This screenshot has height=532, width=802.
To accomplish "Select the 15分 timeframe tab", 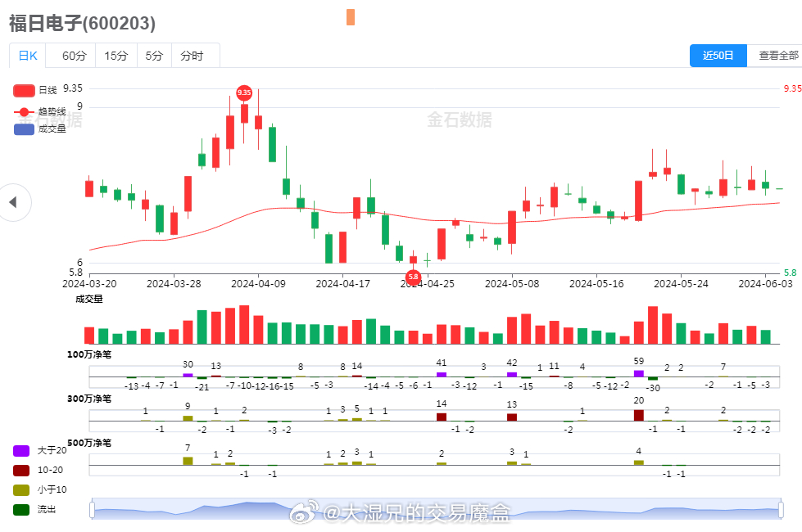I will [x=116, y=56].
